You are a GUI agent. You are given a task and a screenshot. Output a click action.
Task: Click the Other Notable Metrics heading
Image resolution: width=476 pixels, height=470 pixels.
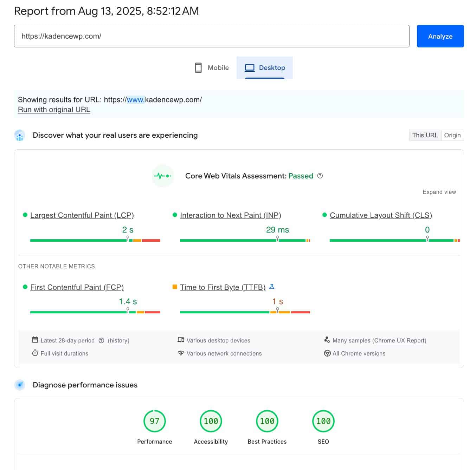[57, 266]
